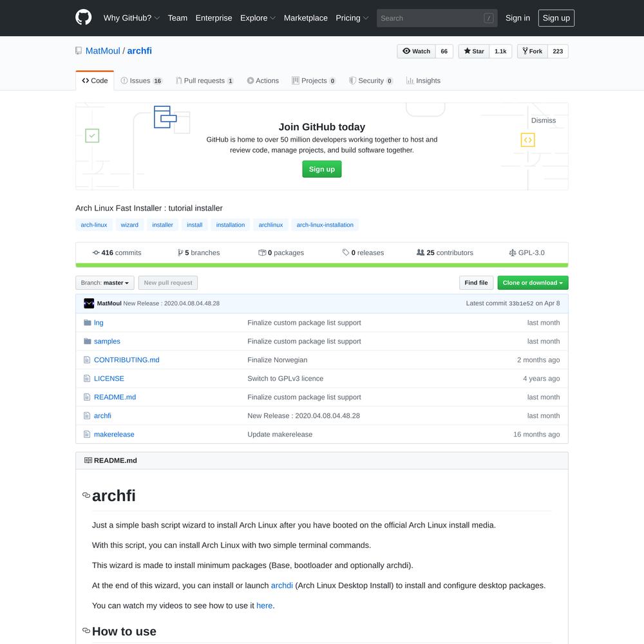Viewport: 644px width, 644px height.
Task: Open the stargazers count 1.1k
Action: click(x=500, y=52)
